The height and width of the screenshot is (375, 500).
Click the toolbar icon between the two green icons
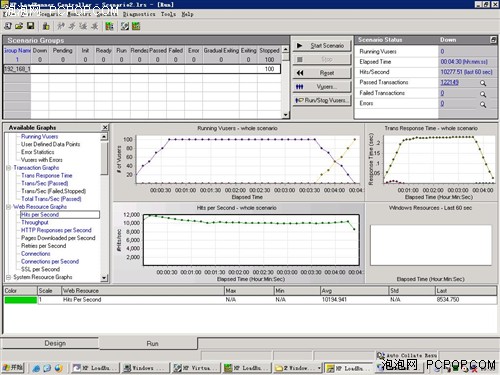(125, 26)
